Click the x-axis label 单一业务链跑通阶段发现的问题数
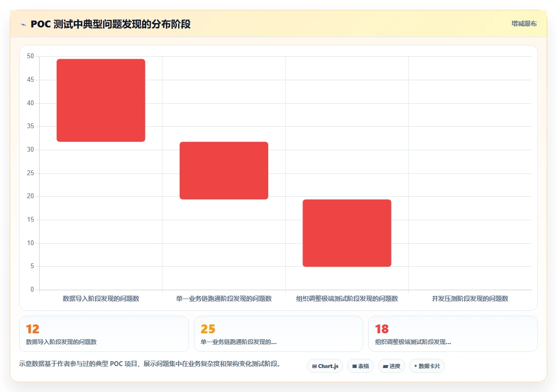This screenshot has width=557, height=392. coord(224,299)
